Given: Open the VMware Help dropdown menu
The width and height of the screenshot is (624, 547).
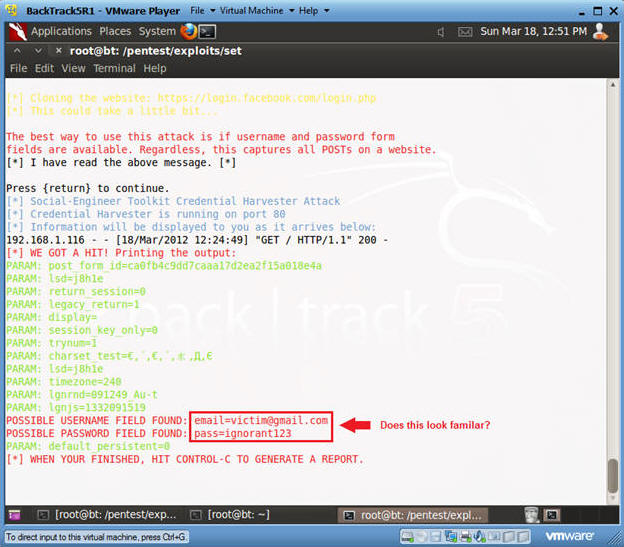Looking at the screenshot, I should (314, 11).
